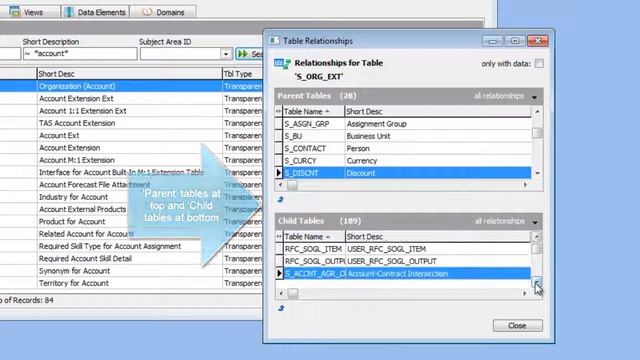Select the S_CONTACT Person row
The width and height of the screenshot is (640, 360).
(403, 148)
